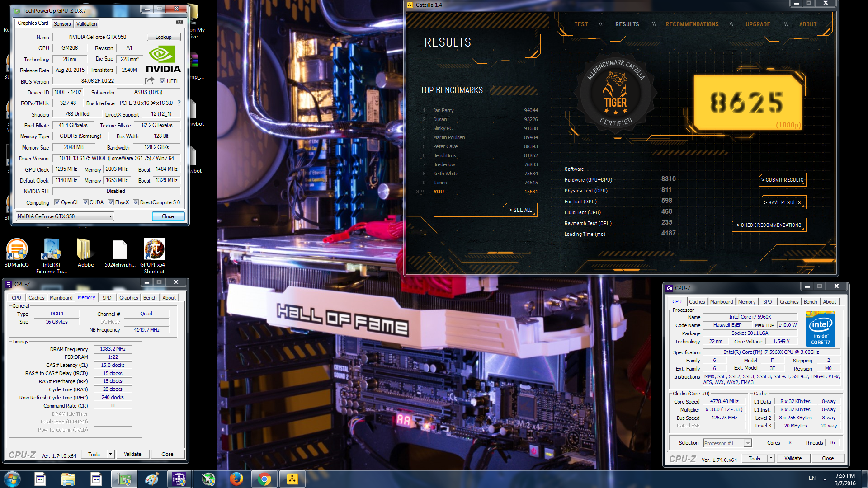868x488 pixels.
Task: Click the CPU-Z taskbar icon
Action: pos(179,479)
